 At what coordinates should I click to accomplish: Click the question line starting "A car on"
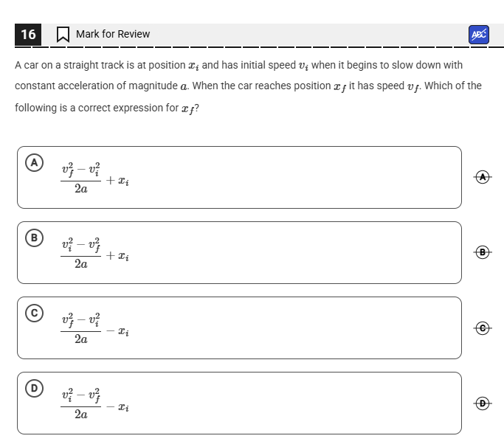238,65
